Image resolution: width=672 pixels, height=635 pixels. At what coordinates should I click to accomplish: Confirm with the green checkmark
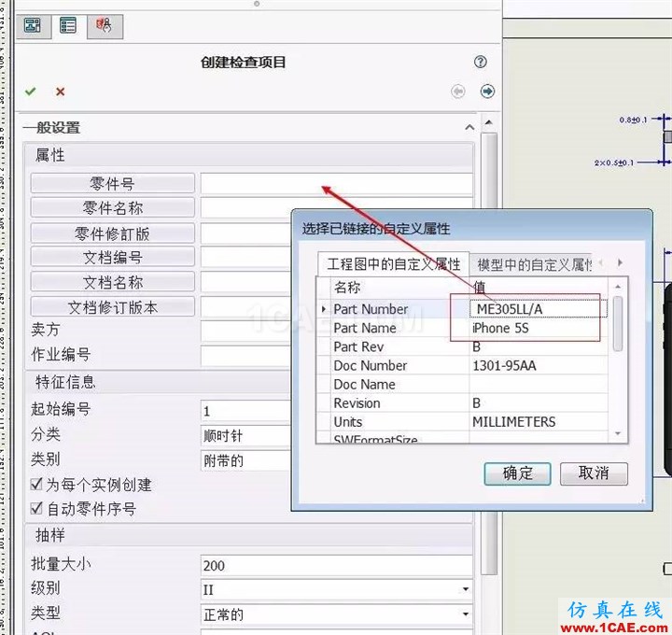tap(31, 92)
